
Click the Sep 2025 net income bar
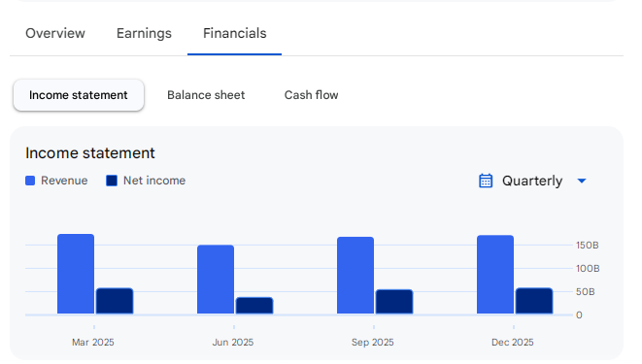394,302
